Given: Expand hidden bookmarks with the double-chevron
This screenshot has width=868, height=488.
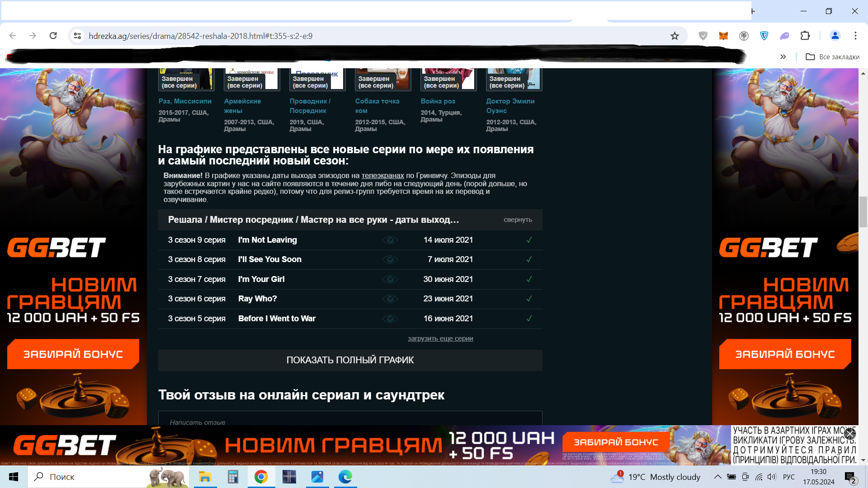Looking at the screenshot, I should 783,56.
